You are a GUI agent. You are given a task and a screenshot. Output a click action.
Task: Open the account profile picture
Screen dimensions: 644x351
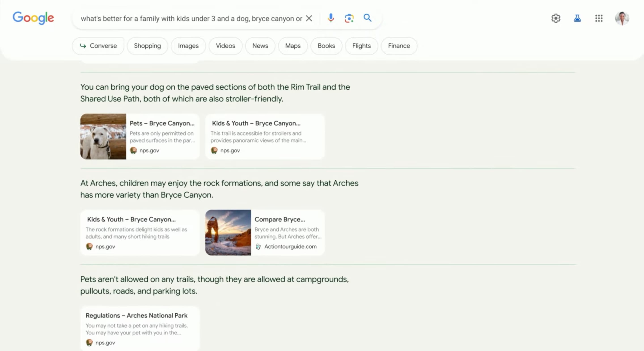pyautogui.click(x=622, y=18)
